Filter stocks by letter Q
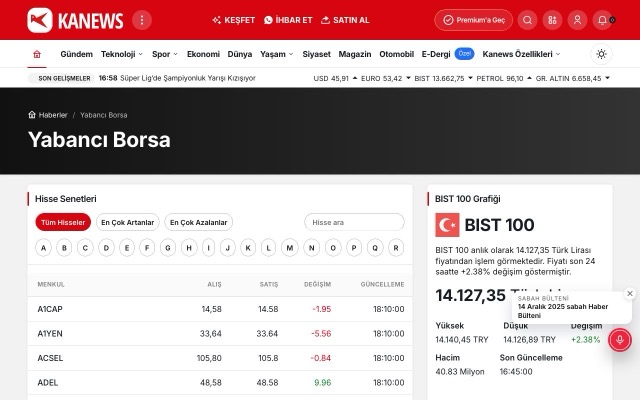 pyautogui.click(x=375, y=248)
